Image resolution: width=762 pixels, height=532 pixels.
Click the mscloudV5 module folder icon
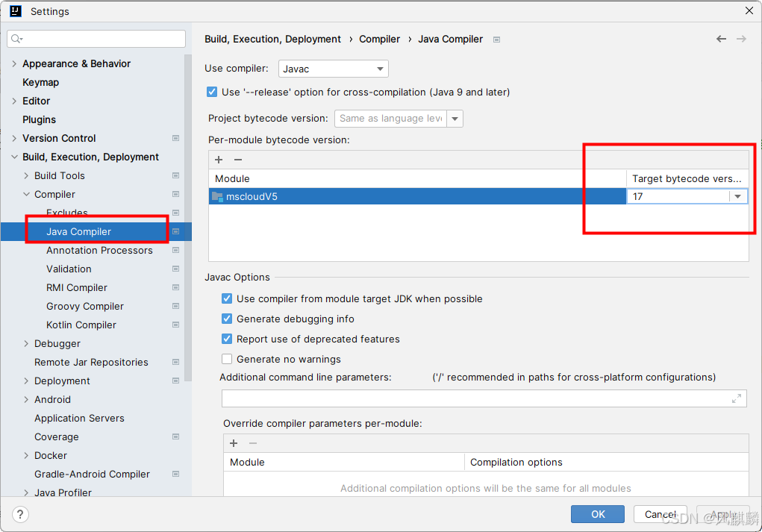[217, 197]
